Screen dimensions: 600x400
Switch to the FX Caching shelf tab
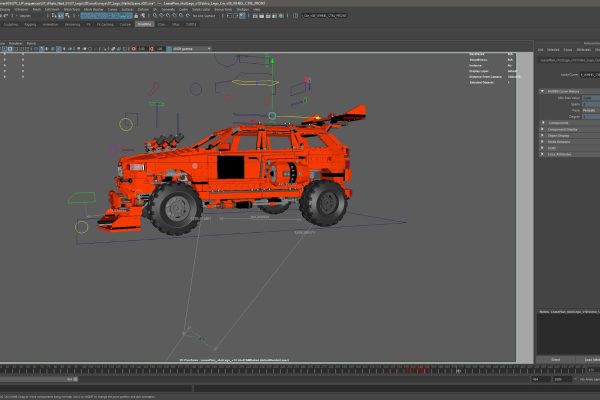(x=105, y=24)
